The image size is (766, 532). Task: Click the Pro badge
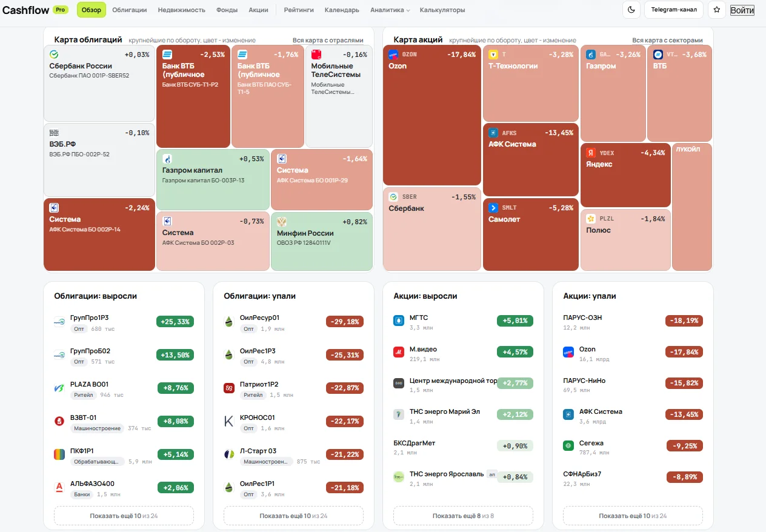pyautogui.click(x=60, y=10)
